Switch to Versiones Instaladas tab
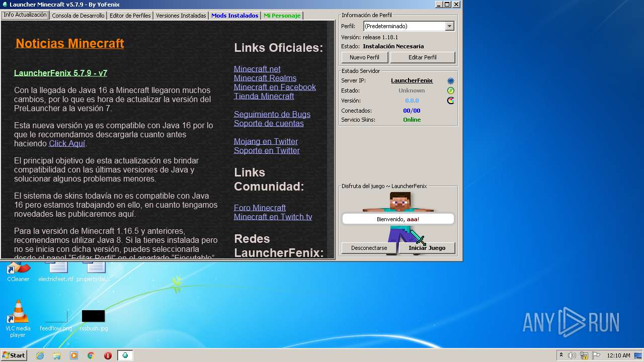Viewport: 644px width, 362px height. coord(181,16)
